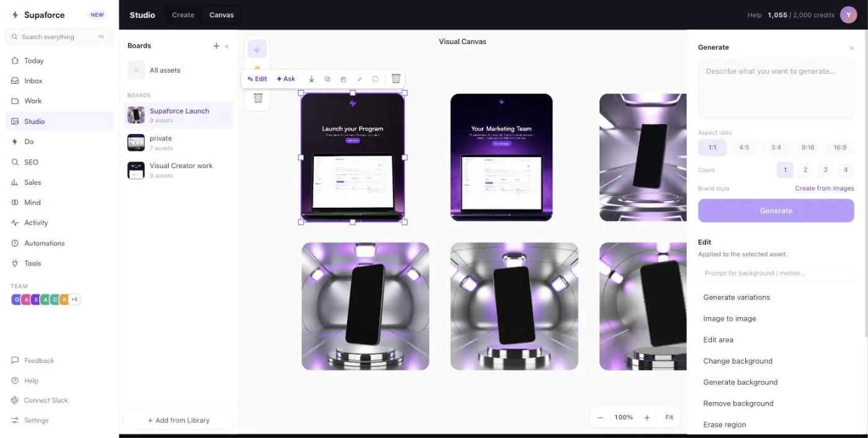
Task: Choose the 3:4 aspect ratio
Action: click(x=776, y=148)
